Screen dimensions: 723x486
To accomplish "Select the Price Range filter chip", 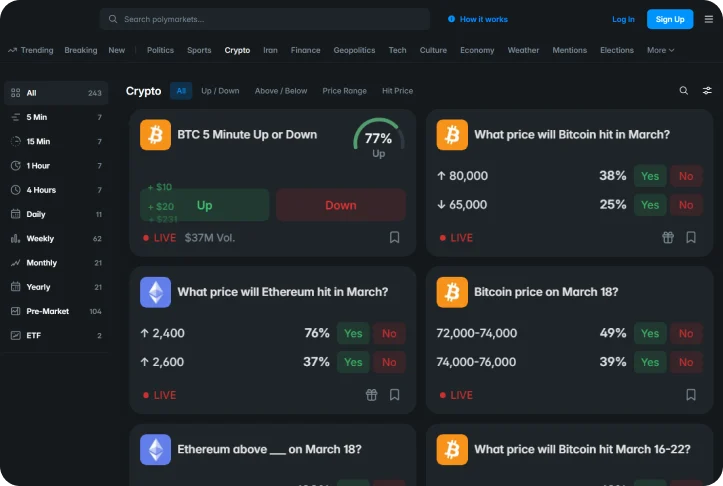I will 344,91.
